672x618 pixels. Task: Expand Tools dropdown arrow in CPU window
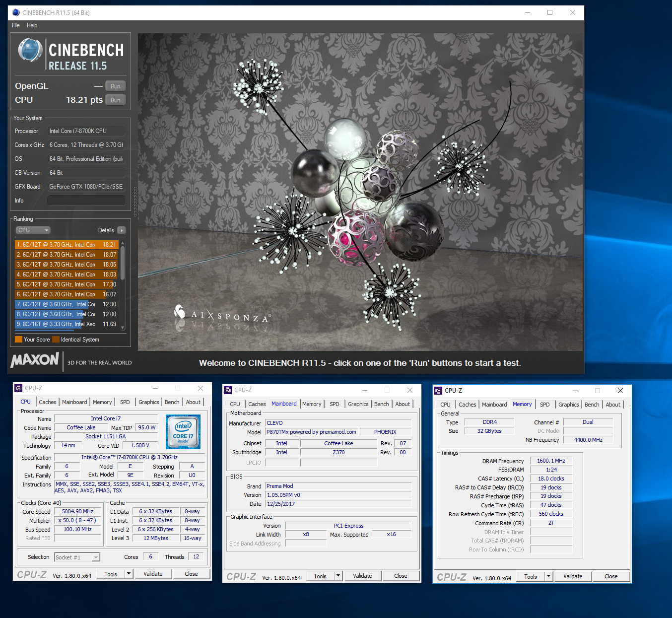click(x=129, y=574)
